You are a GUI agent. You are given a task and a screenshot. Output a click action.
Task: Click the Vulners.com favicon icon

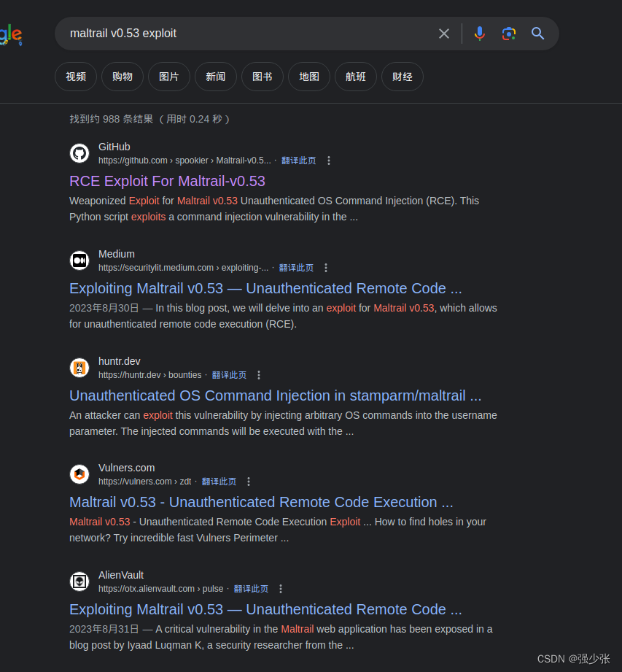79,474
